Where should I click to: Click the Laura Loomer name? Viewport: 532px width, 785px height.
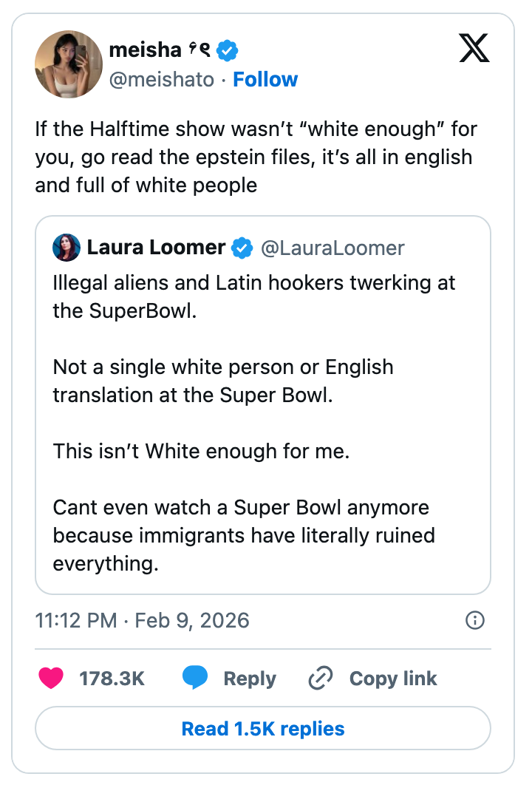pyautogui.click(x=156, y=248)
